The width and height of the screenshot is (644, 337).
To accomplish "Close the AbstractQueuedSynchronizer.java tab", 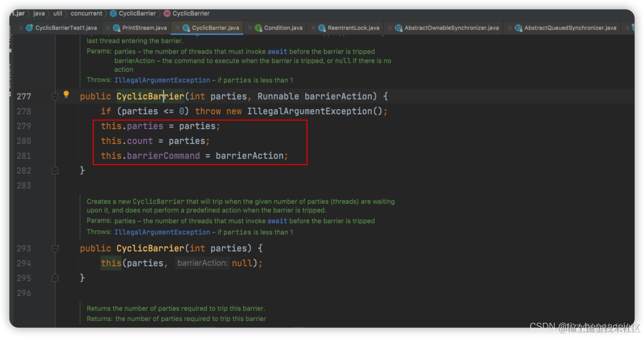I will tap(510, 28).
